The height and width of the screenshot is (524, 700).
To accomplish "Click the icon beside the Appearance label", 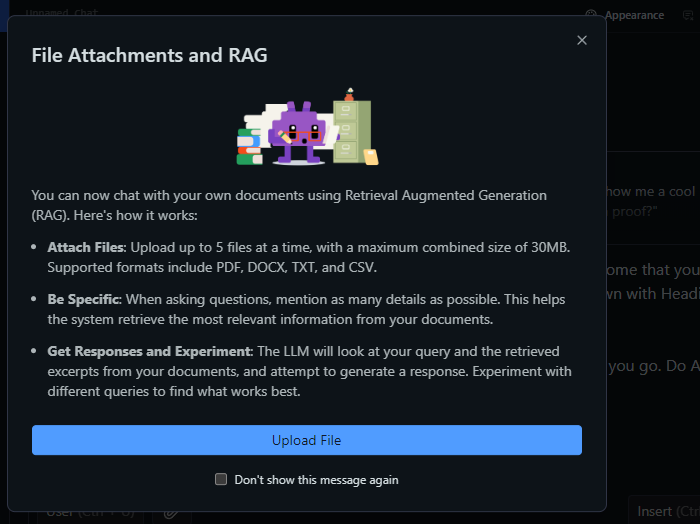I will pos(592,15).
